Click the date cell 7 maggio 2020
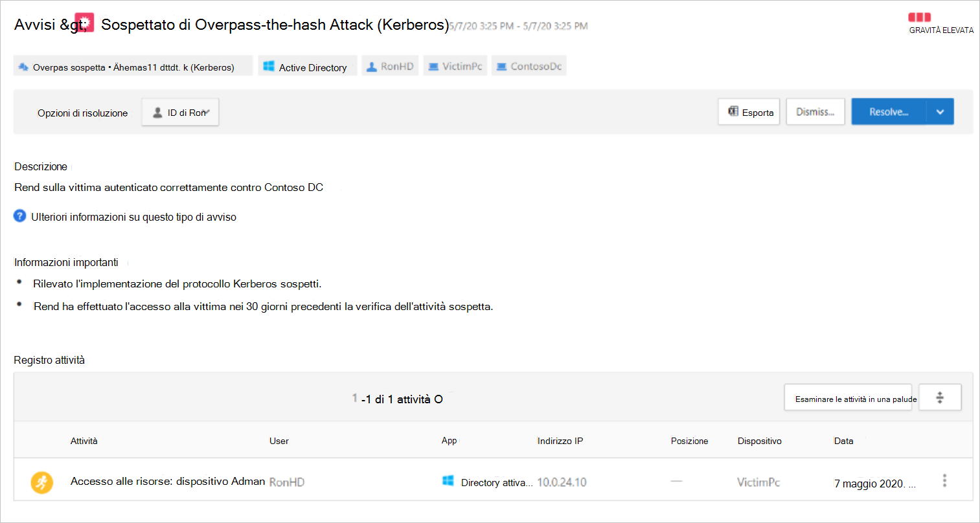The height and width of the screenshot is (523, 980). point(874,484)
